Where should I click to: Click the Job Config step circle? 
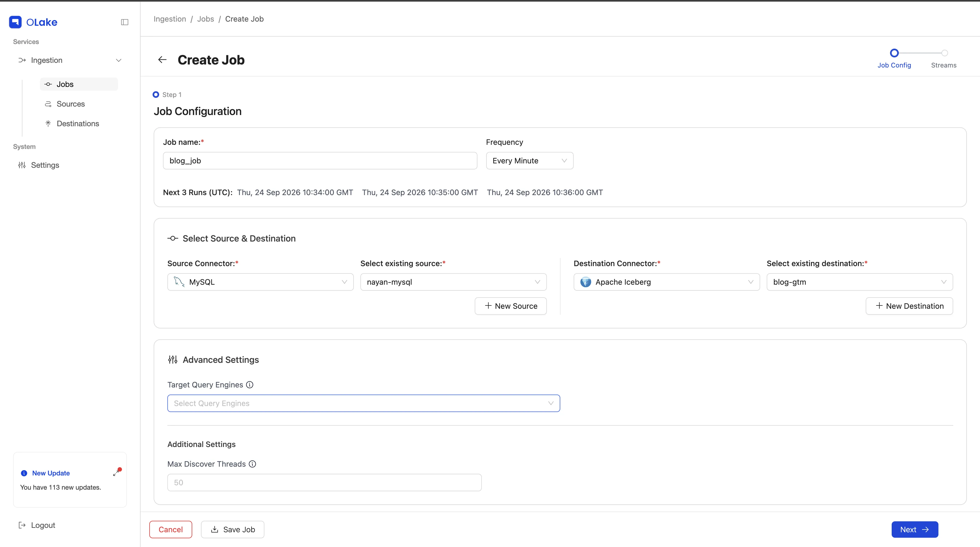point(894,53)
